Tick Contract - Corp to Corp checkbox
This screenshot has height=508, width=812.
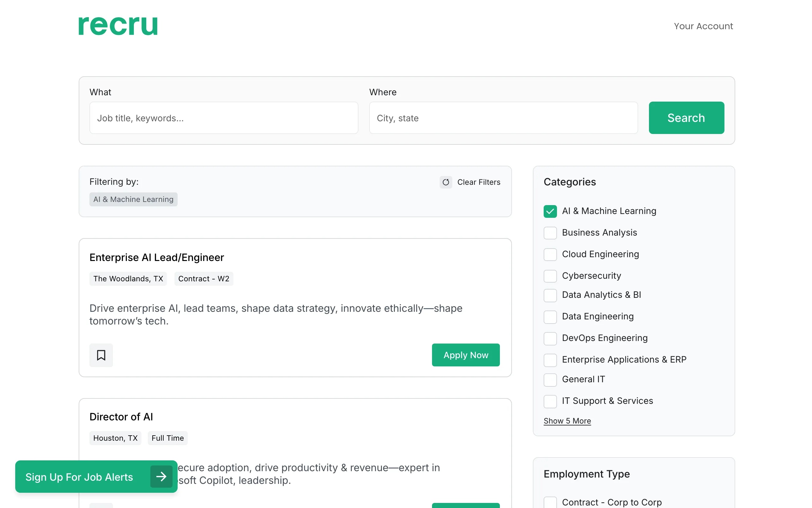(x=550, y=503)
